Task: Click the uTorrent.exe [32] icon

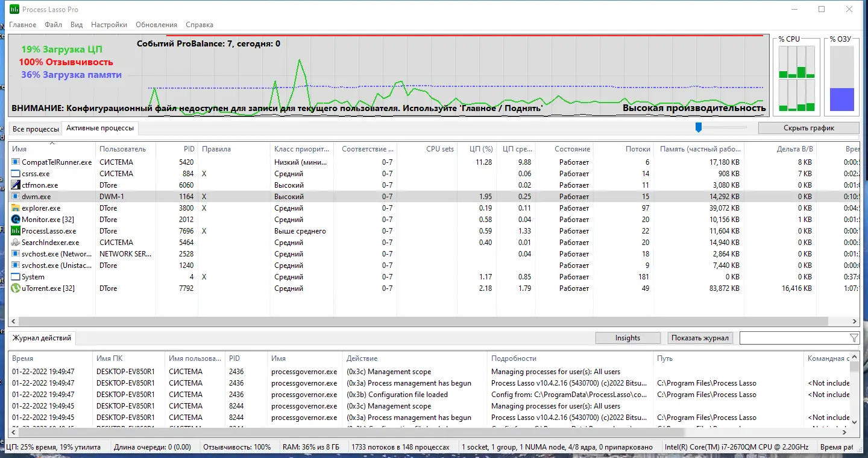Action: 16,288
